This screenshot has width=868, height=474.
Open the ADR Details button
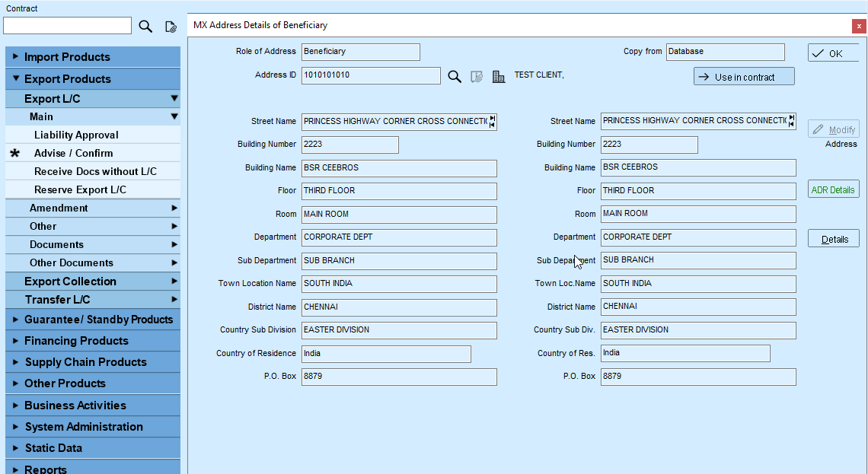(834, 189)
